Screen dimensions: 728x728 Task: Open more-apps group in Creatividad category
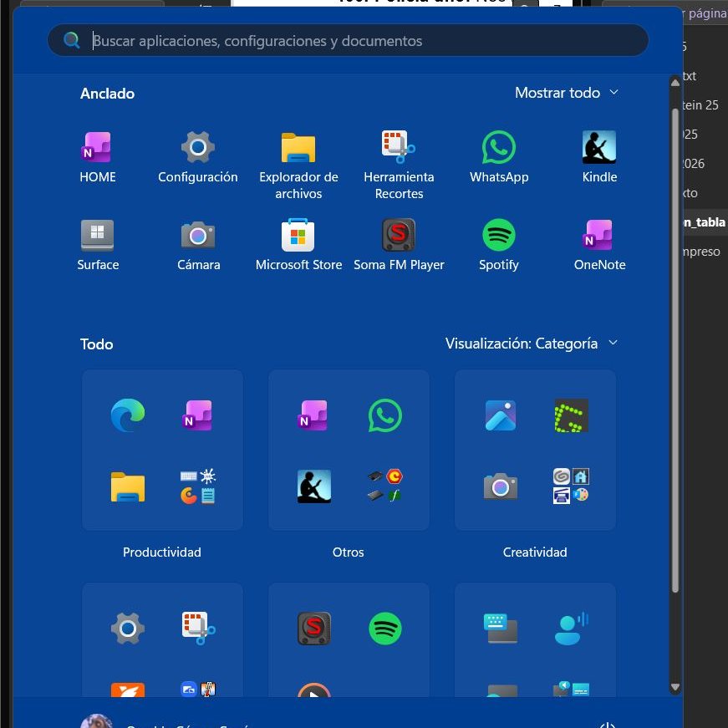[x=571, y=486]
